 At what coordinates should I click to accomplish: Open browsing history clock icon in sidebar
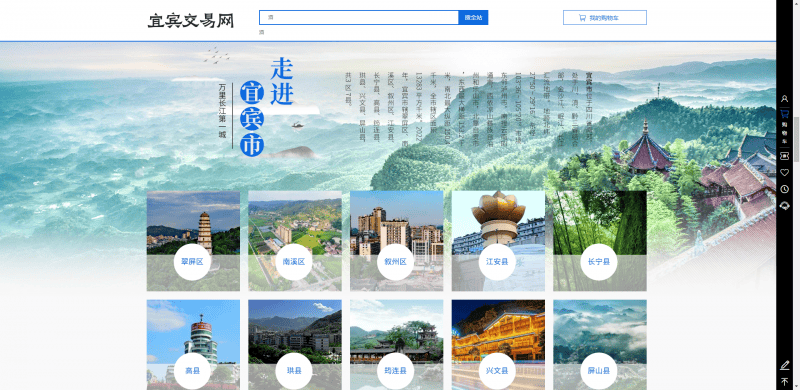(784, 189)
